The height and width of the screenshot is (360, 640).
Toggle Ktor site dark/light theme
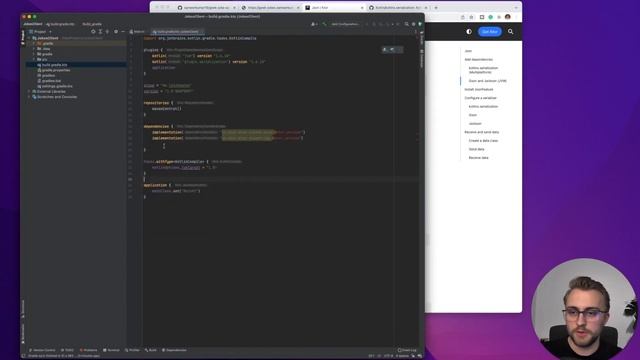pos(469,31)
